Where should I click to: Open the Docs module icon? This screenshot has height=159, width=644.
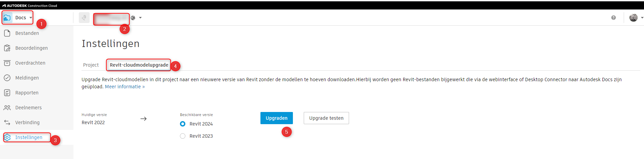[x=7, y=18]
